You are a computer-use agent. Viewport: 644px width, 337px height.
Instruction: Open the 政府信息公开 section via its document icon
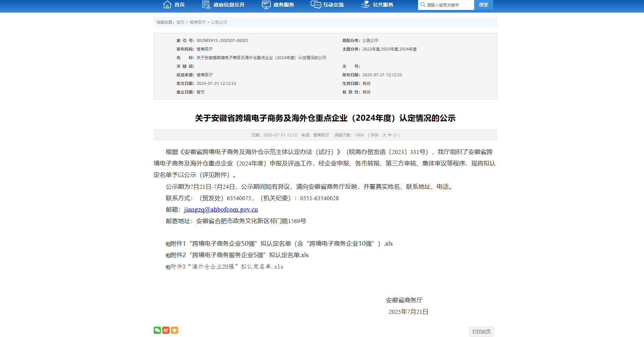(205, 4)
